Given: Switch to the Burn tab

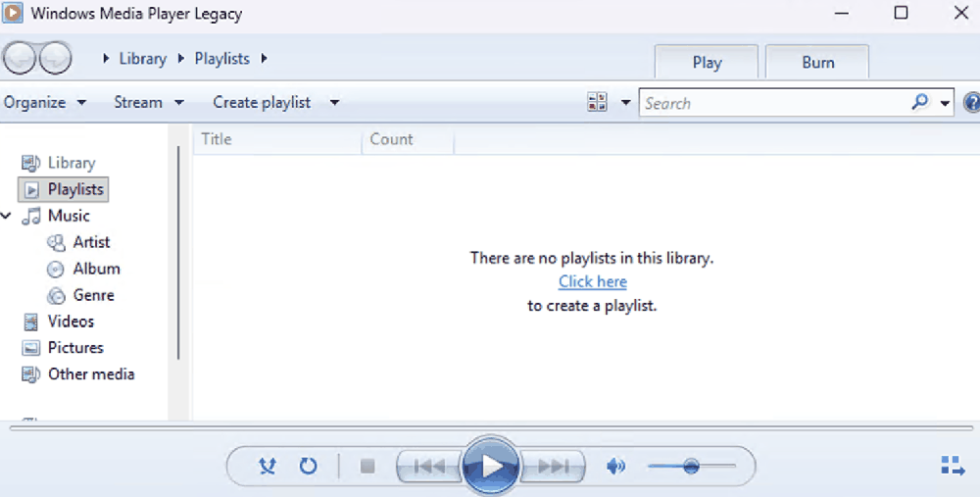Looking at the screenshot, I should pyautogui.click(x=817, y=62).
